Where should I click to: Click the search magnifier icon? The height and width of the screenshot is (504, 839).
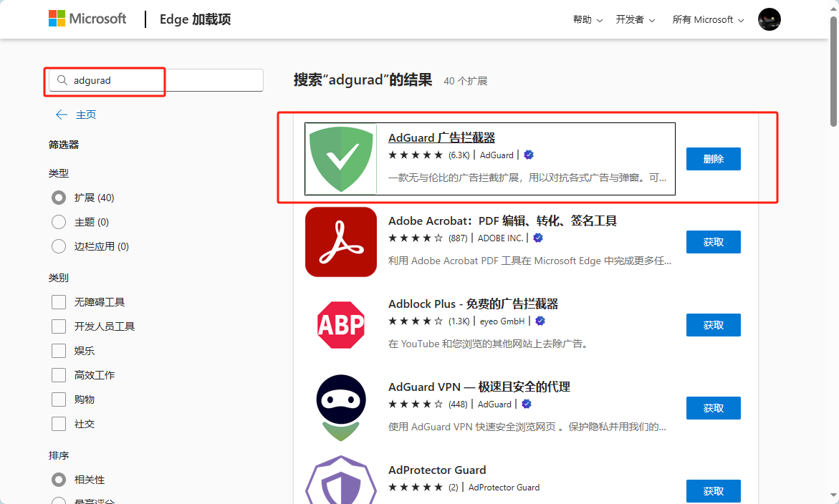62,80
